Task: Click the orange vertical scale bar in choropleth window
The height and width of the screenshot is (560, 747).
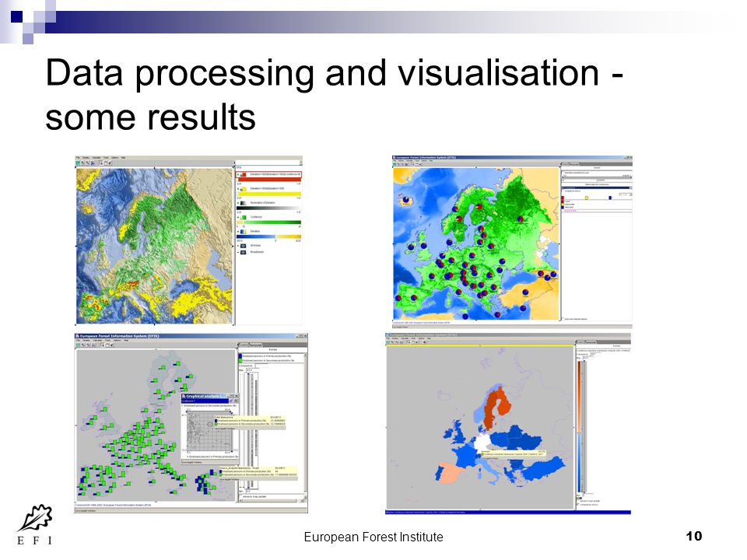Action: [x=579, y=396]
